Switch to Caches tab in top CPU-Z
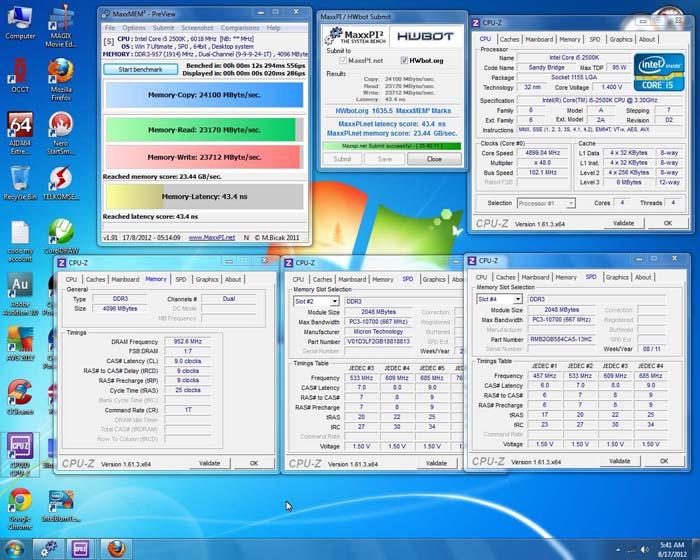Viewport: 700px width, 560px height. [509, 39]
